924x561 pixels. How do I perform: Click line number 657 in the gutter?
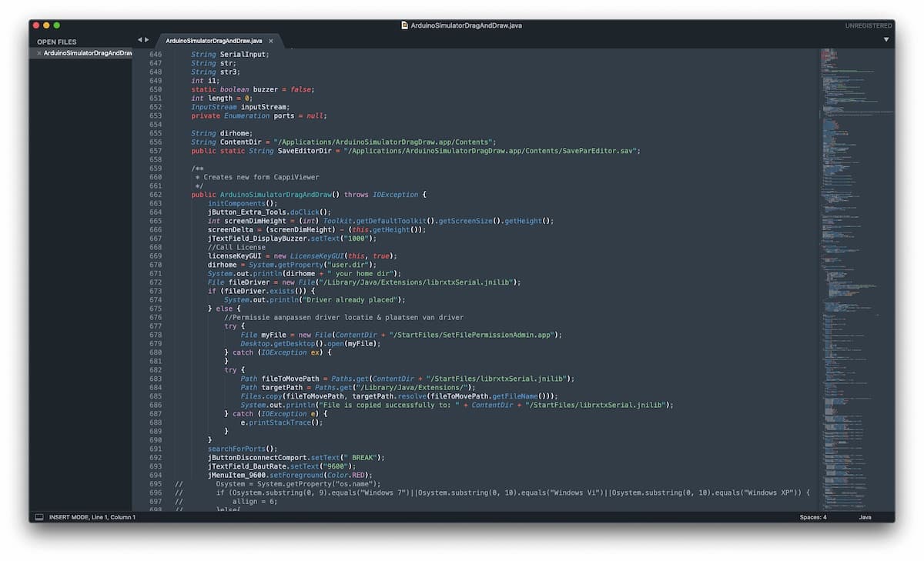pyautogui.click(x=155, y=151)
